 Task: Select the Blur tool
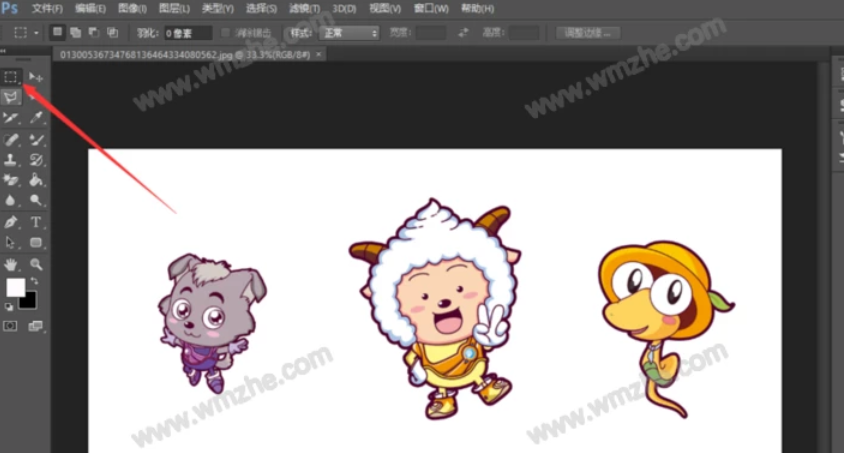coord(11,200)
